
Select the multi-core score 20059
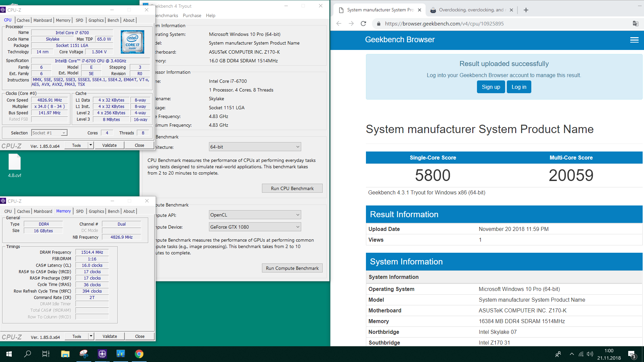pos(571,175)
